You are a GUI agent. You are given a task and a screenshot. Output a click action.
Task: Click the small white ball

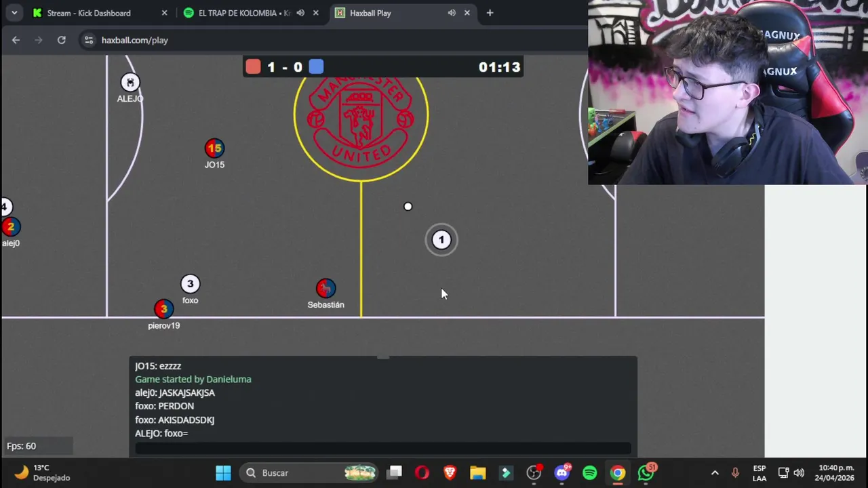408,206
